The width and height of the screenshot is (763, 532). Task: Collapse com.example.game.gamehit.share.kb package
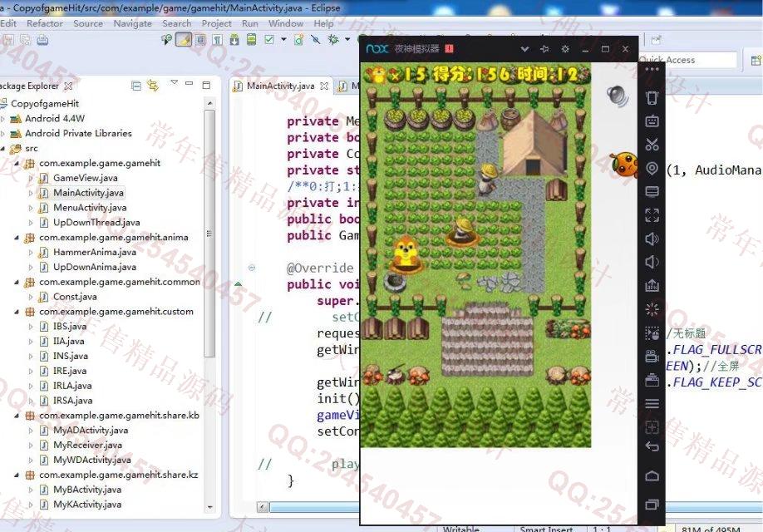click(17, 416)
